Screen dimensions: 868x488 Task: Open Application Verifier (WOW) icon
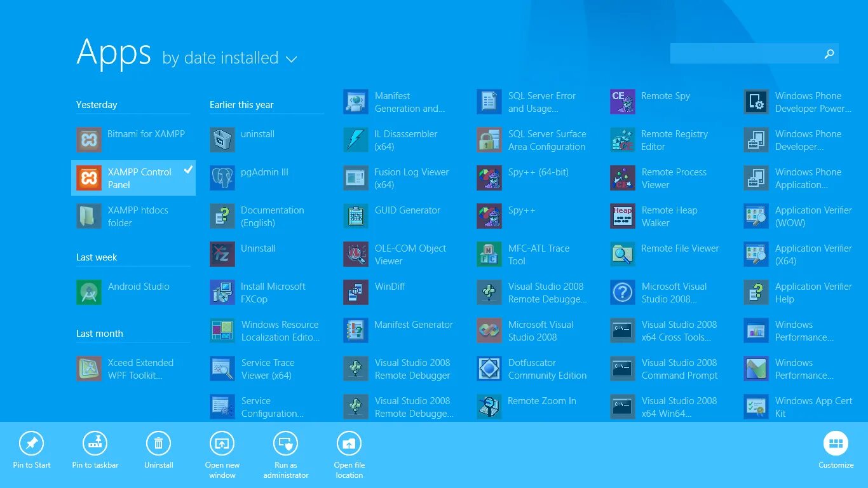pyautogui.click(x=756, y=216)
